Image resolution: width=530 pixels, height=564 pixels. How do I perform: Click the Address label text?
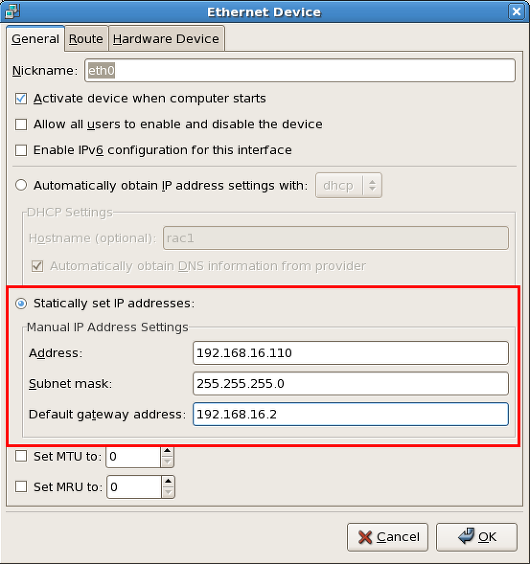(x=55, y=353)
